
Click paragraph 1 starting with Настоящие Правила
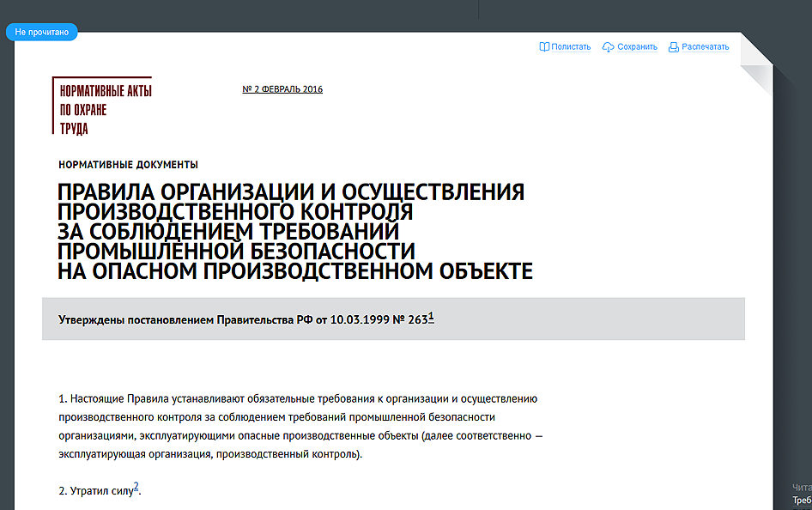[x=300, y=426]
